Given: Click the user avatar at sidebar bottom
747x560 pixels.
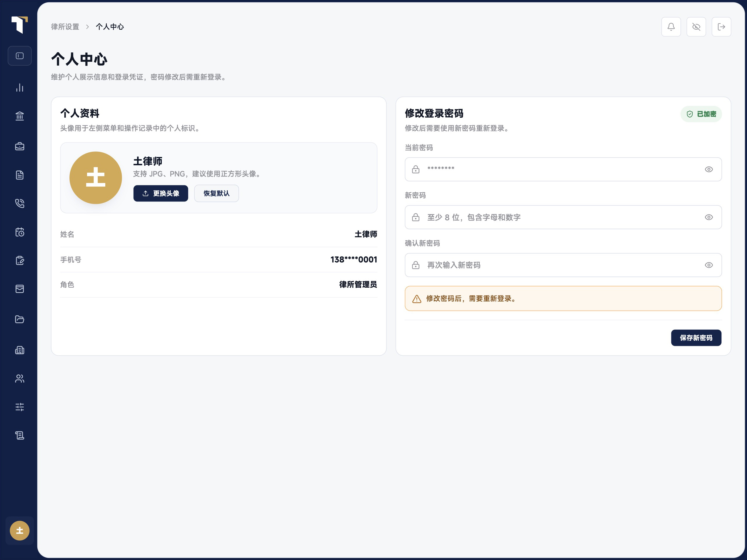Looking at the screenshot, I should (x=20, y=531).
